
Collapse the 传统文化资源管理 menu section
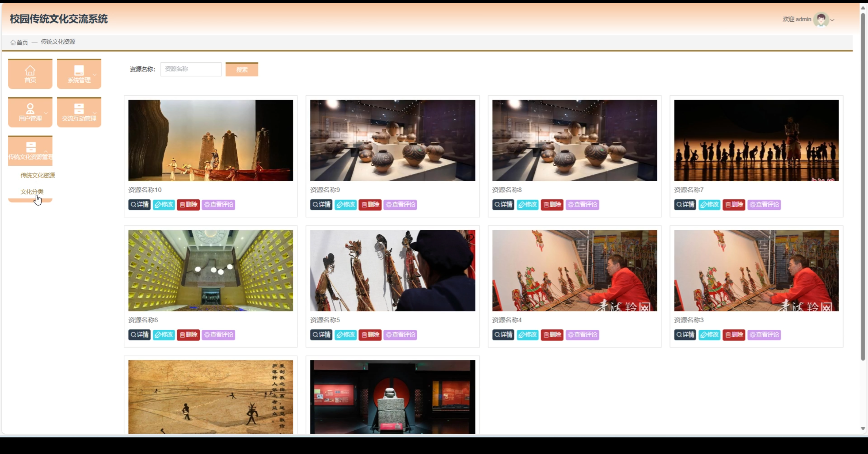click(x=46, y=151)
